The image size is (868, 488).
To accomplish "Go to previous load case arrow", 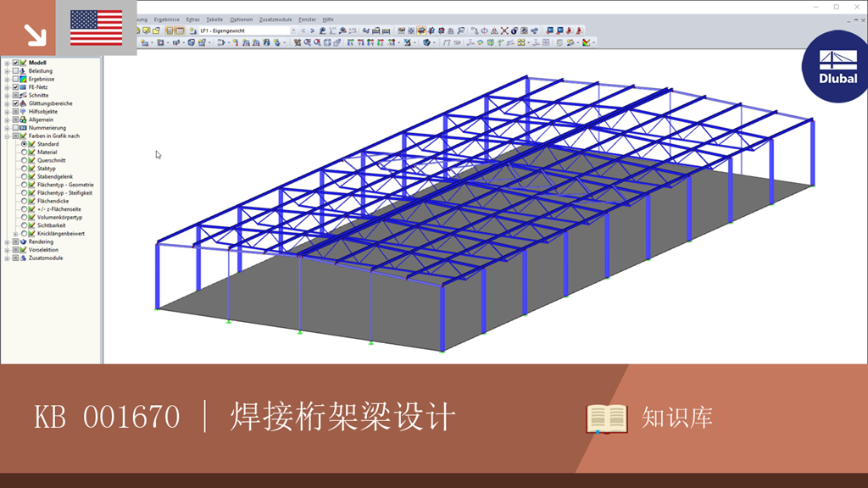I will (303, 31).
